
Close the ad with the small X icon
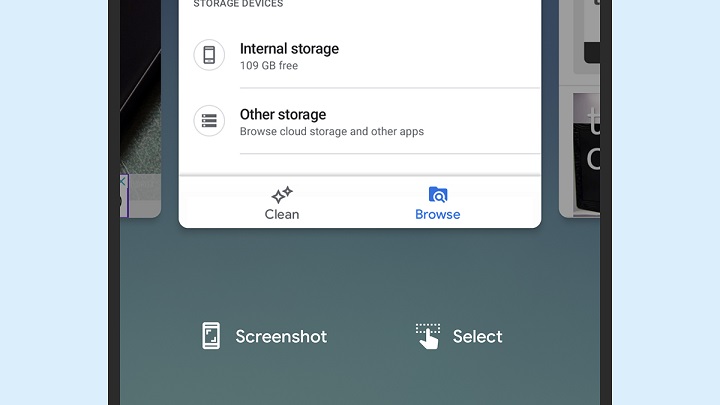point(123,182)
